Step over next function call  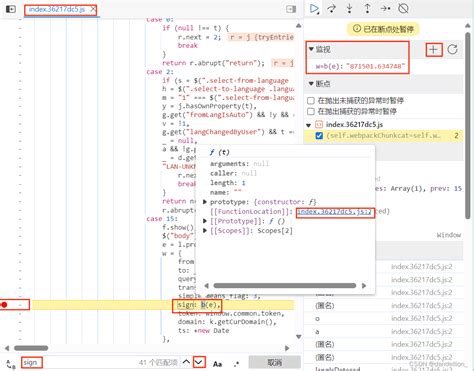(x=331, y=9)
